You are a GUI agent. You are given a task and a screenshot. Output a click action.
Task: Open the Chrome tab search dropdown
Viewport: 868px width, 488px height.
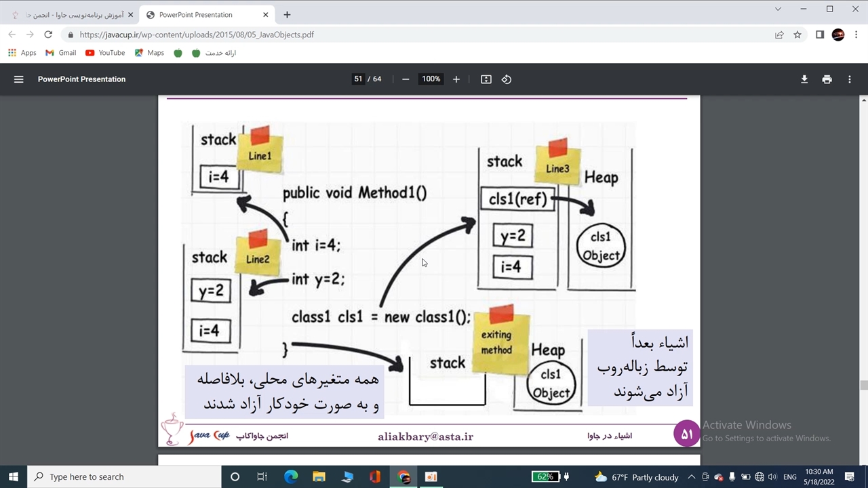tap(778, 9)
